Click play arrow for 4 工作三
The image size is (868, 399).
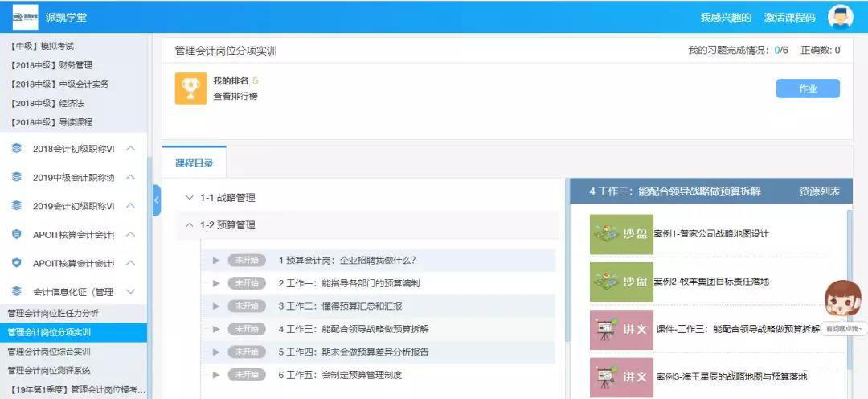click(x=216, y=329)
